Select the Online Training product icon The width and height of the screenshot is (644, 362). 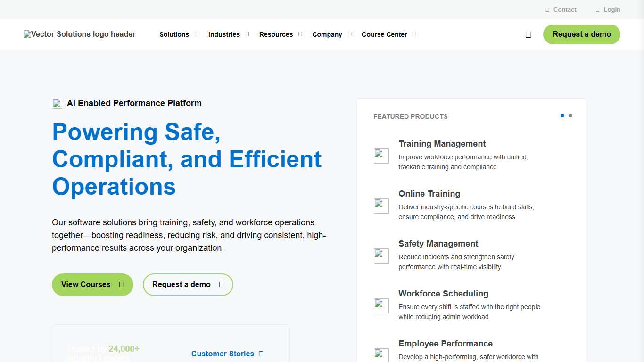[x=381, y=206]
